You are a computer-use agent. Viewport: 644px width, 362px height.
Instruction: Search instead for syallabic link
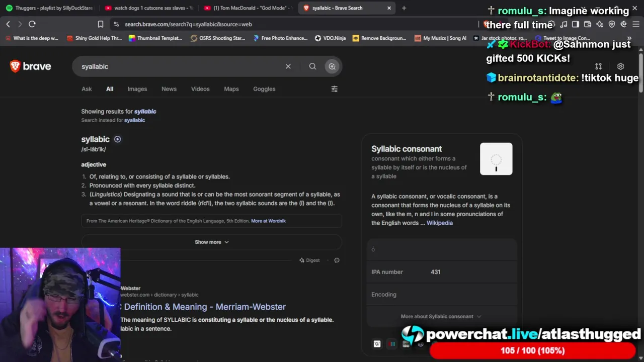134,120
